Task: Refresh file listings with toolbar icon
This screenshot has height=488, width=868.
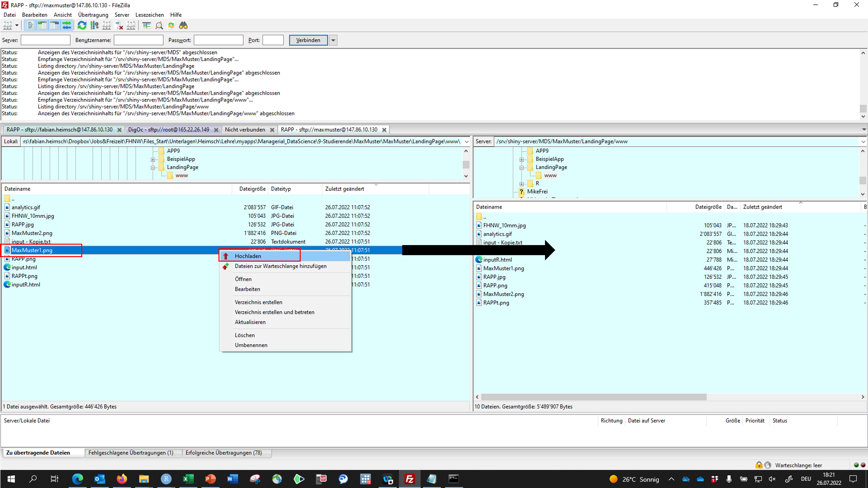Action: point(82,25)
